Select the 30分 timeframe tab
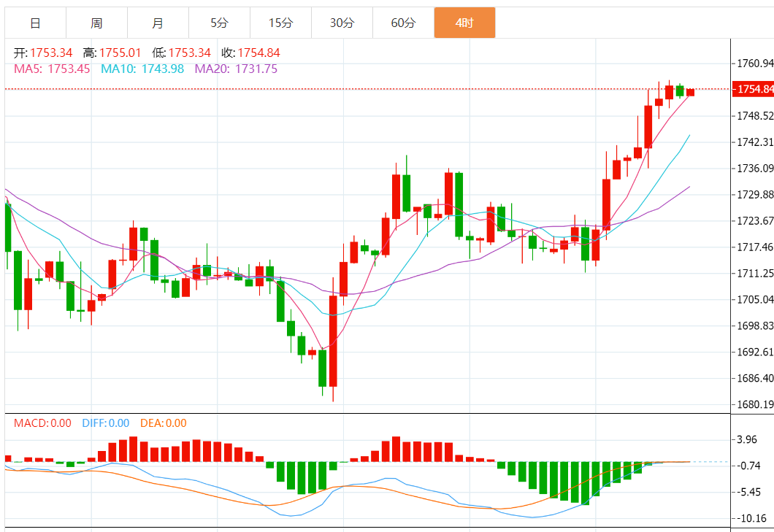 pyautogui.click(x=342, y=23)
